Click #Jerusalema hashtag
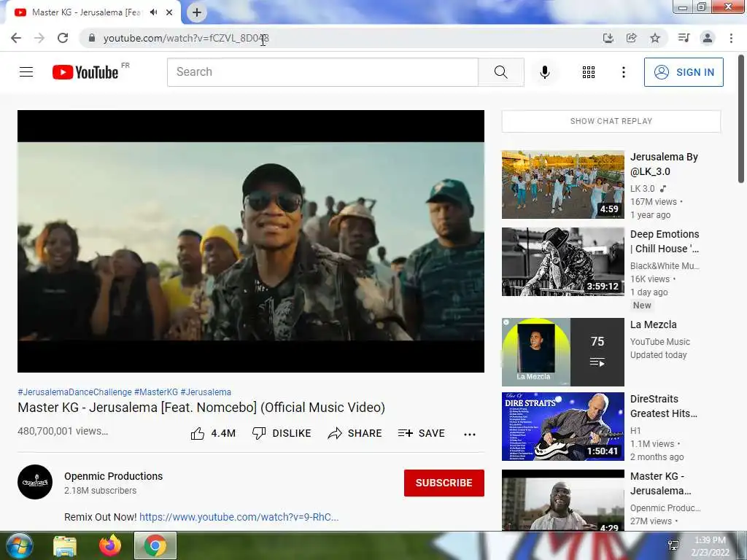Image resolution: width=747 pixels, height=560 pixels. click(206, 392)
